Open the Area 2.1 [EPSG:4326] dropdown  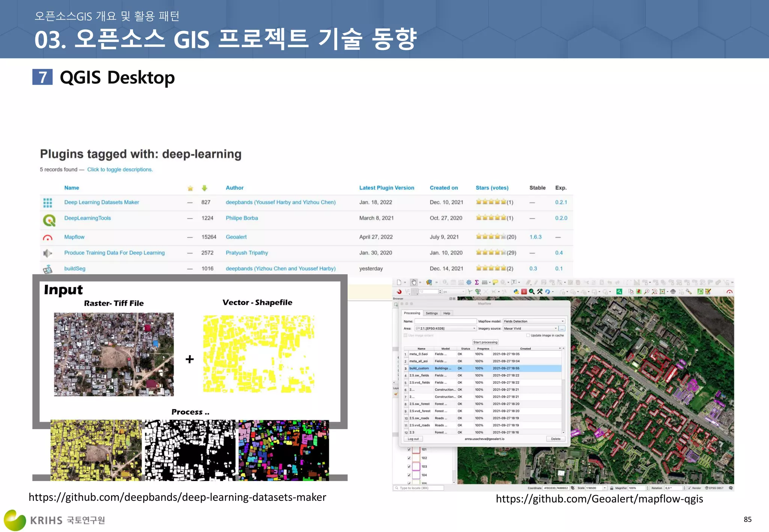[x=445, y=329]
